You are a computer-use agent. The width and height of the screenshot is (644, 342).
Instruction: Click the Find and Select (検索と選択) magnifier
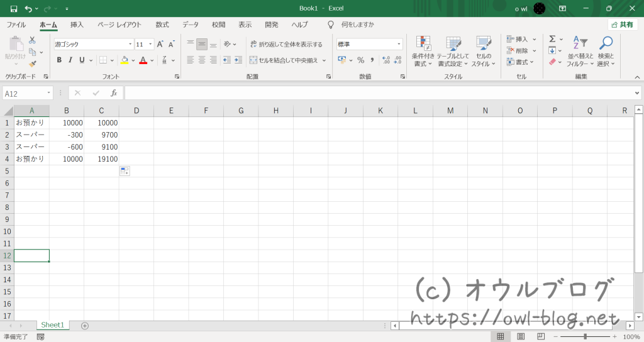coord(606,52)
